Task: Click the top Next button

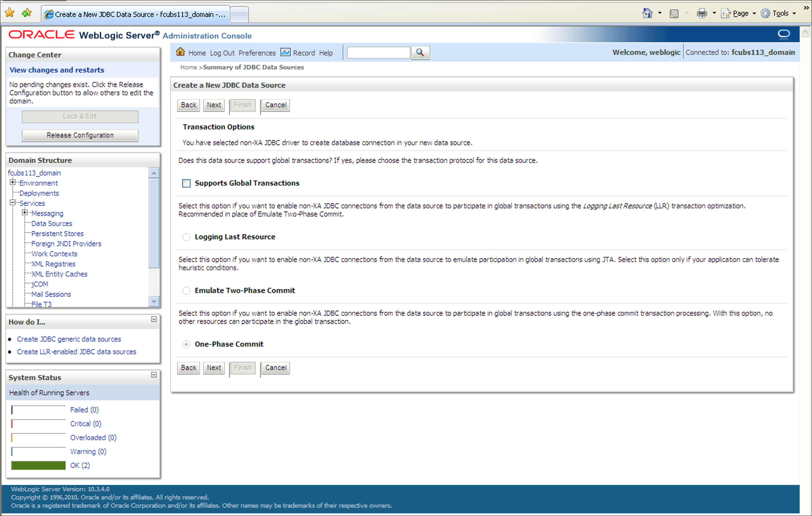Action: (x=214, y=105)
